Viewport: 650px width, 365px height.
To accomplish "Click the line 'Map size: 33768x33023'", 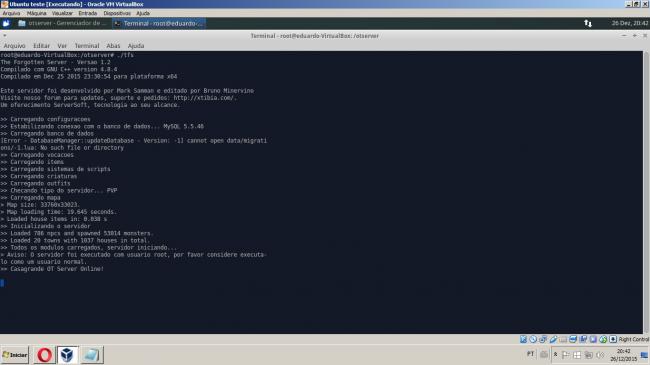I will coord(40,205).
